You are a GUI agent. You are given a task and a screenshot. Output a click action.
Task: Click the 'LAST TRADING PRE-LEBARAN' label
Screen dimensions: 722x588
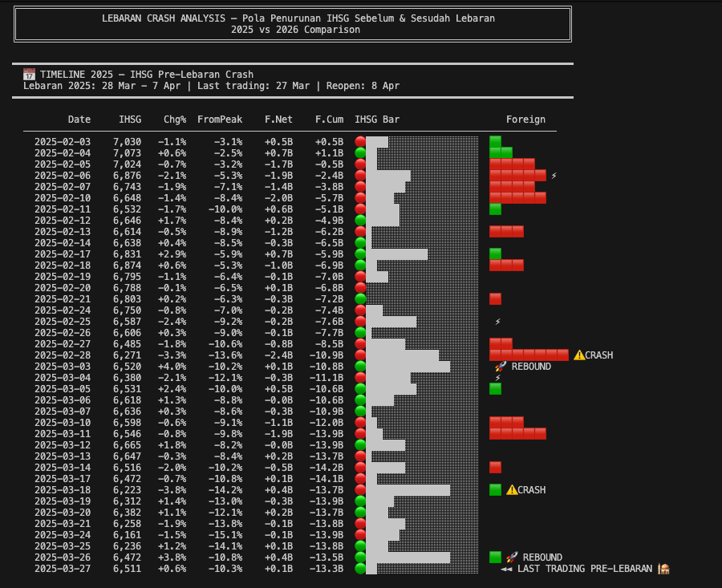tap(585, 569)
